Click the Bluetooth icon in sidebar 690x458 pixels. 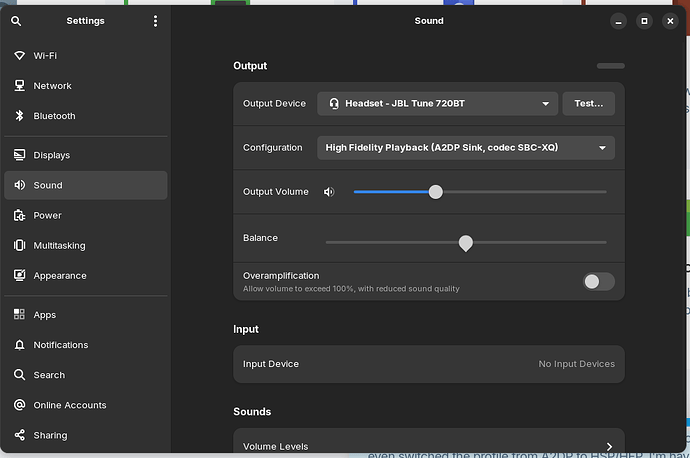coord(20,116)
